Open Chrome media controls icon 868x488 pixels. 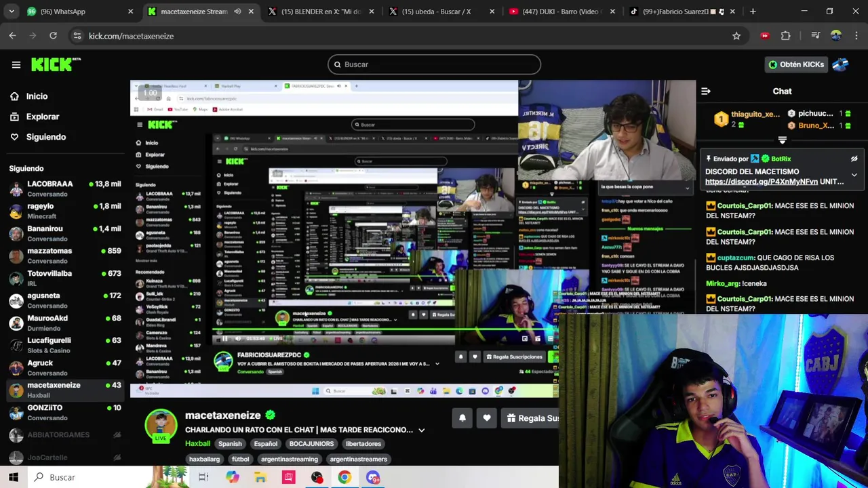(x=816, y=36)
